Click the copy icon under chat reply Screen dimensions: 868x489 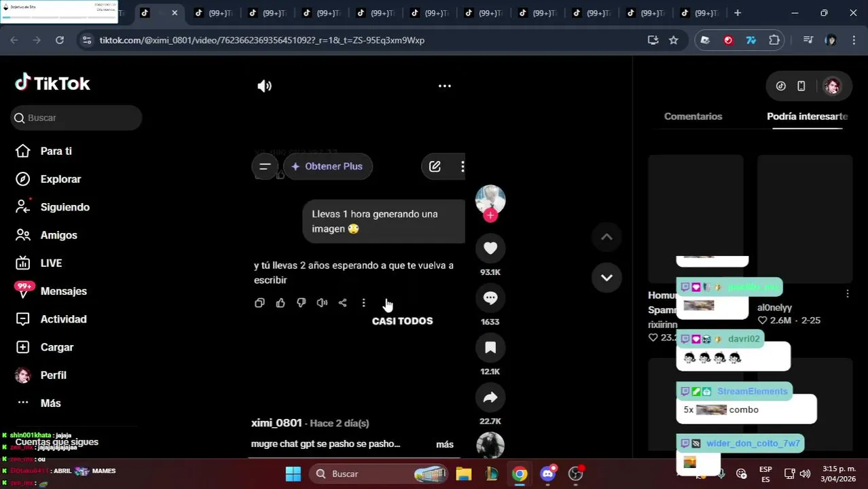click(259, 303)
